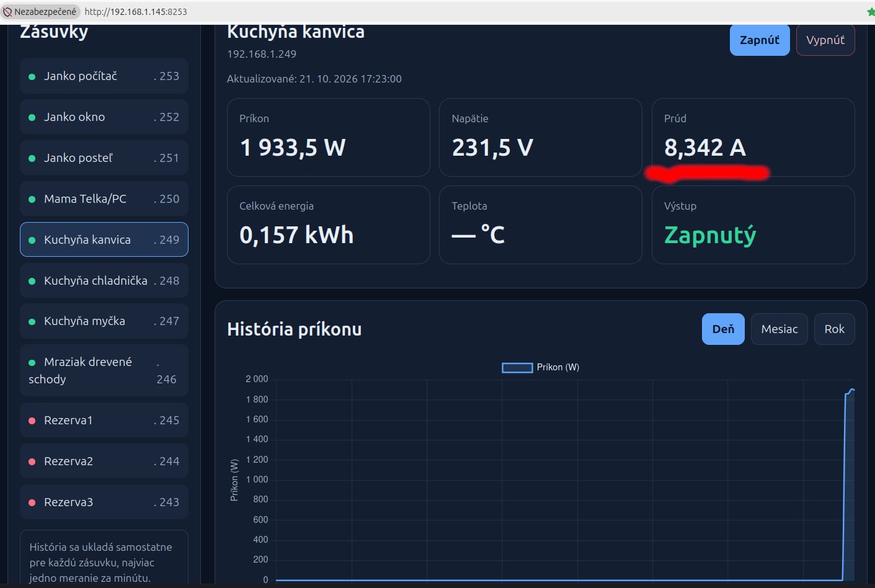
Task: Choose the Janko posteľ socket
Action: click(x=104, y=158)
